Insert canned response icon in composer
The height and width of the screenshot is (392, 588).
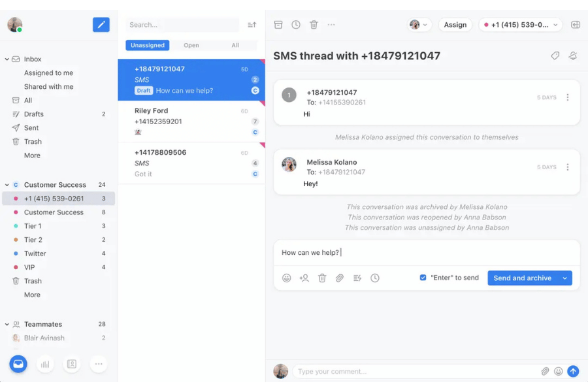[x=357, y=278]
